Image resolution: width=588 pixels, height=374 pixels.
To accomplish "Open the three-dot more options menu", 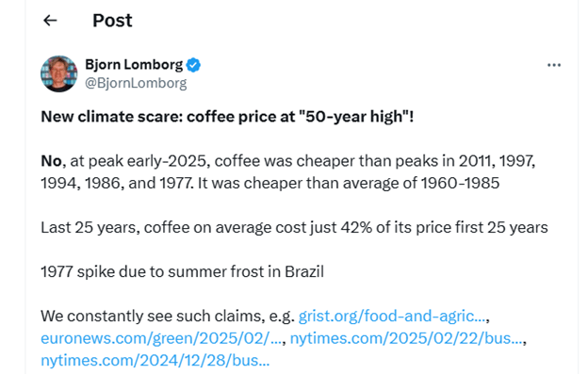I will tap(554, 65).
